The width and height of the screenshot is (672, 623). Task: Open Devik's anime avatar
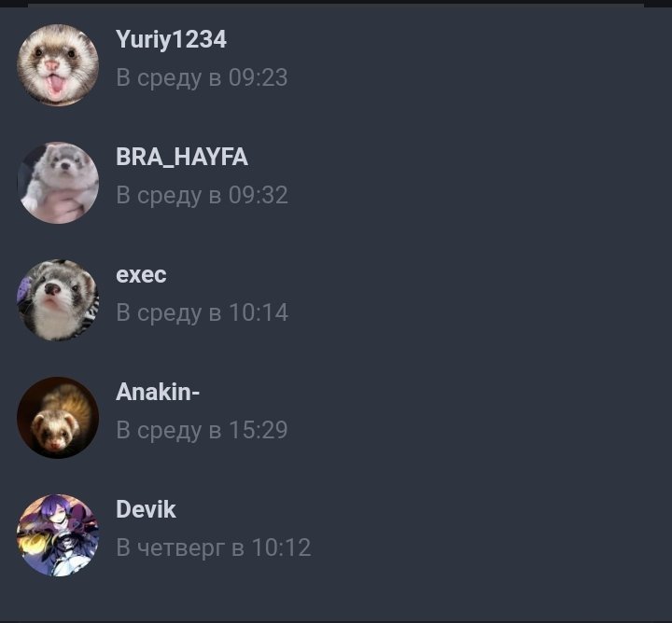point(58,535)
